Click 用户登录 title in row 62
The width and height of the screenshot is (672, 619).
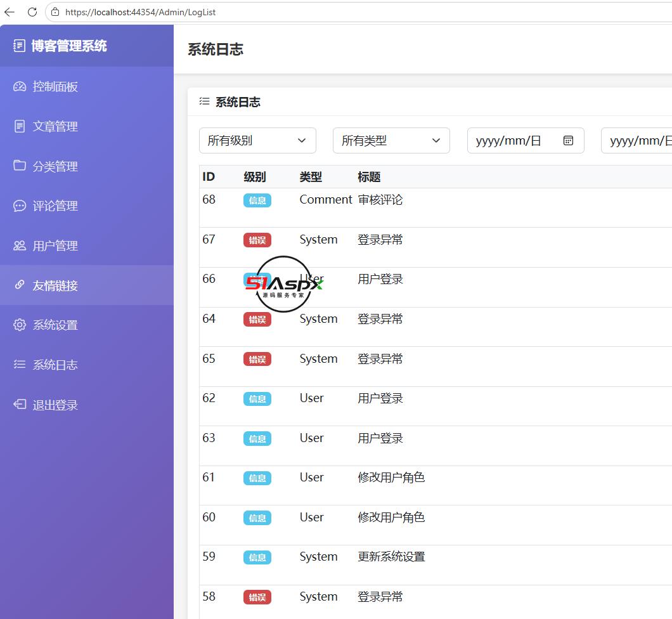(380, 398)
